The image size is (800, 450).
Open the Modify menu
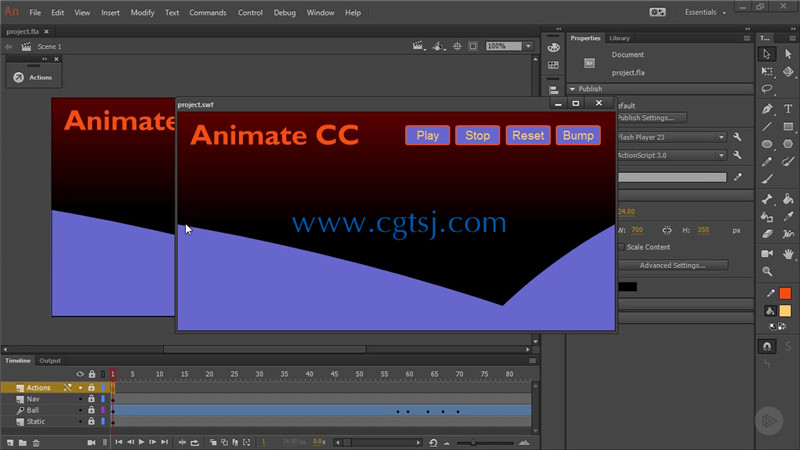pos(142,13)
